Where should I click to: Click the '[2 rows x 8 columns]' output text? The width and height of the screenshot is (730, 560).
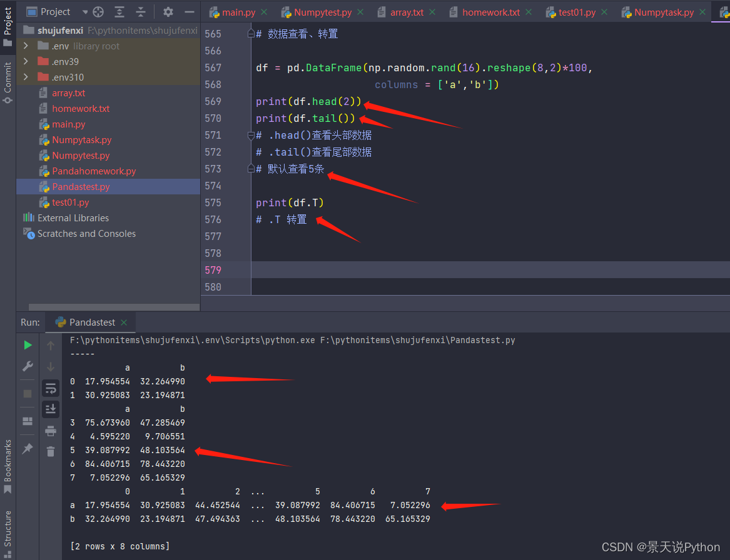click(x=119, y=546)
